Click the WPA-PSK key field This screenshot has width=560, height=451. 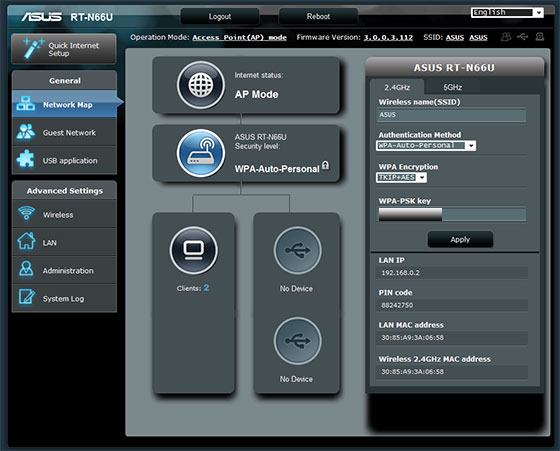coord(452,215)
